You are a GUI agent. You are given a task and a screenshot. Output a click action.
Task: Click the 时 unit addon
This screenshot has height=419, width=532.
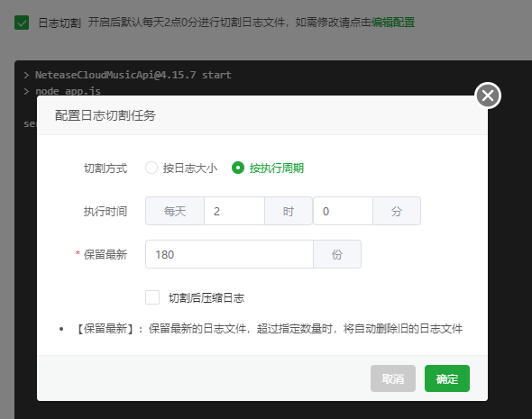tap(289, 211)
